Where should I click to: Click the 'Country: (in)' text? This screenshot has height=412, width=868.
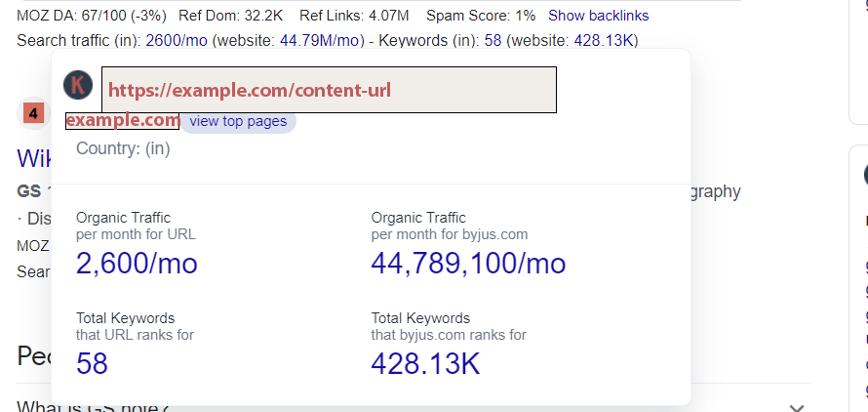[x=123, y=148]
